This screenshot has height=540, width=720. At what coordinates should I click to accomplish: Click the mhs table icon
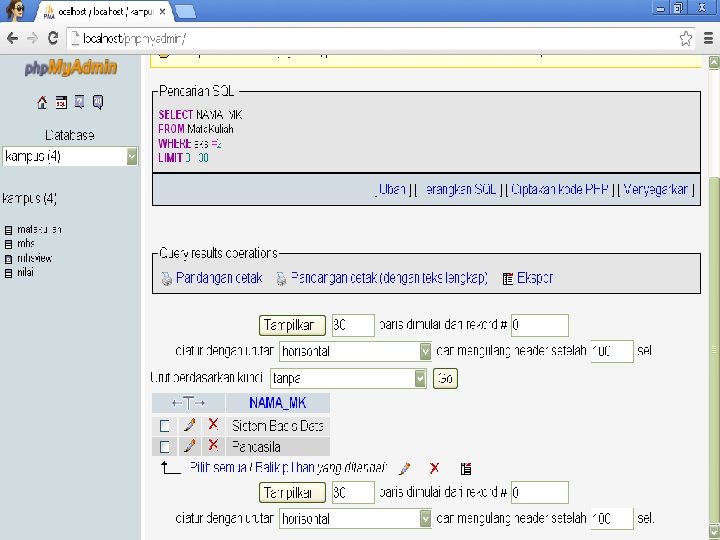click(x=8, y=244)
